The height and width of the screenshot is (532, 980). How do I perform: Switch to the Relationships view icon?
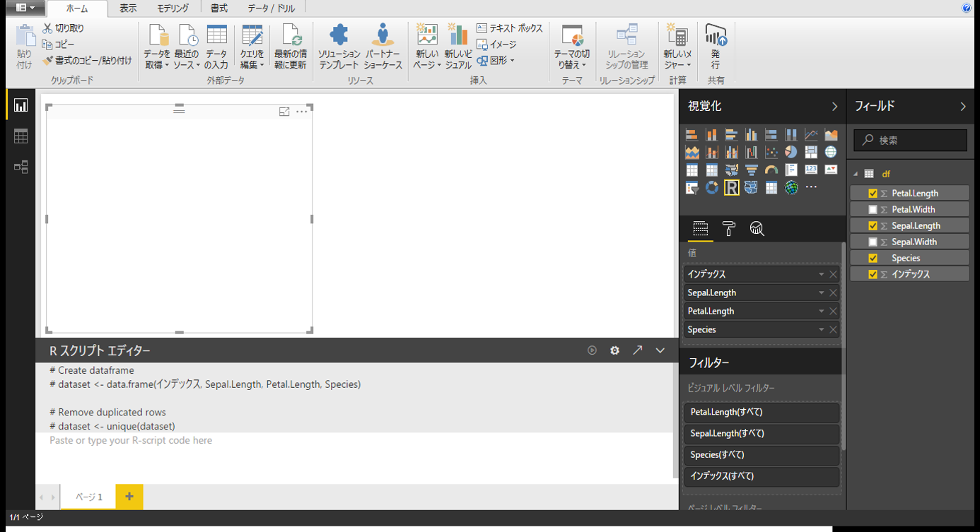coord(20,167)
